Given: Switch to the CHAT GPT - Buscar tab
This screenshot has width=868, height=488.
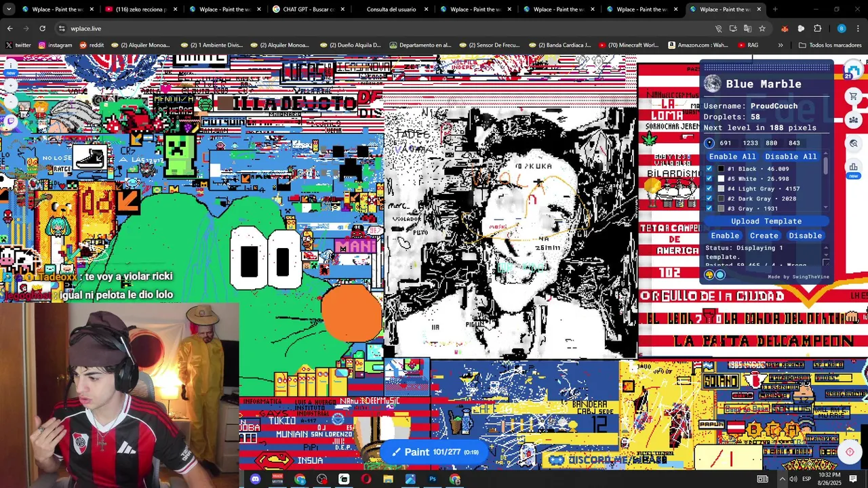Looking at the screenshot, I should point(309,9).
